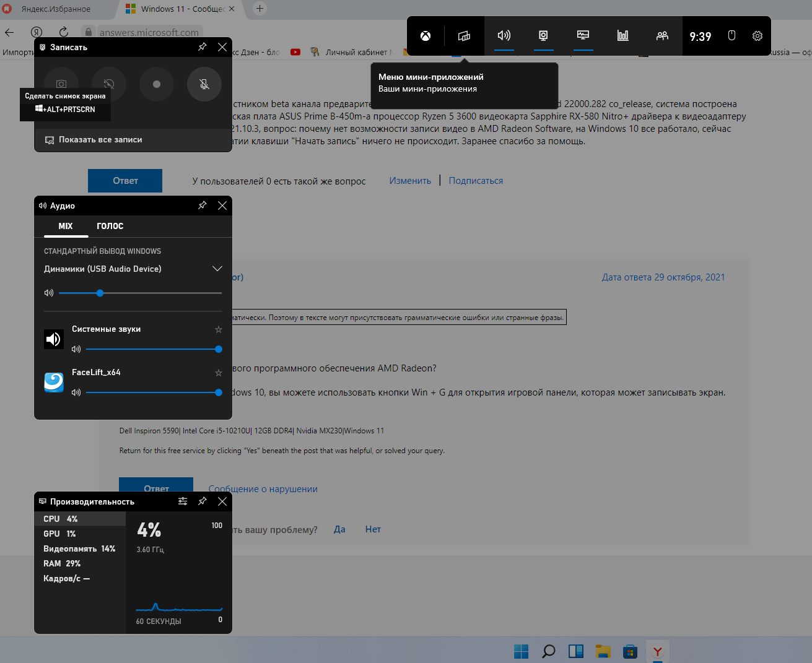812x663 pixels.
Task: Click record last 30 seconds button
Action: (108, 84)
